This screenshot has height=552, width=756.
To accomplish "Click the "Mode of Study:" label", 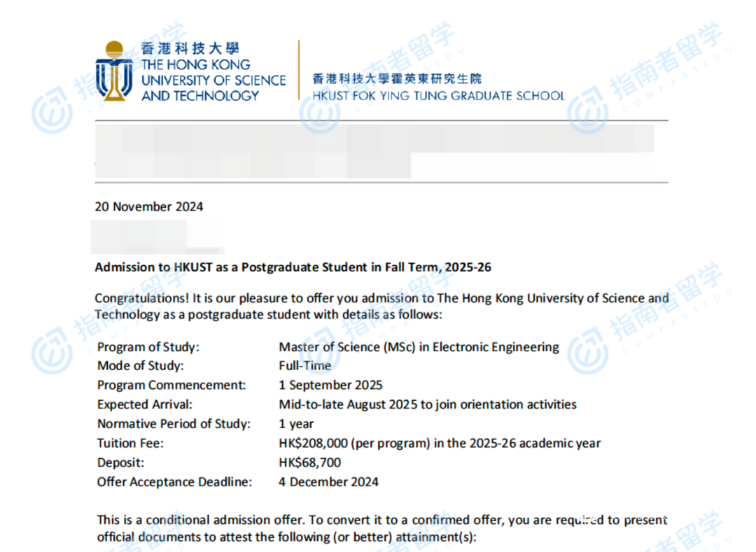I will (x=140, y=366).
